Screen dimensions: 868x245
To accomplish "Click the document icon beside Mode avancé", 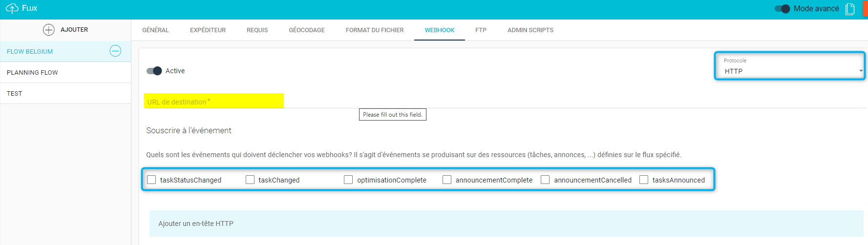I will pos(850,9).
